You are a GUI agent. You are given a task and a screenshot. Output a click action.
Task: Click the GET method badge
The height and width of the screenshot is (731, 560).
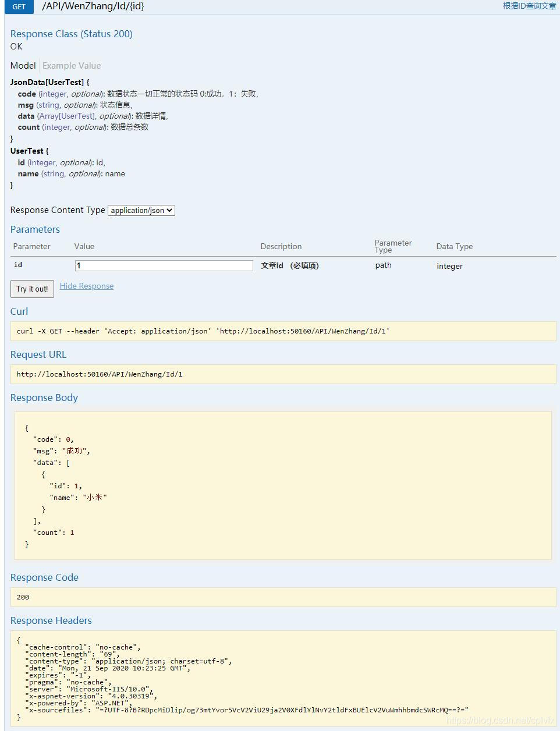17,6
